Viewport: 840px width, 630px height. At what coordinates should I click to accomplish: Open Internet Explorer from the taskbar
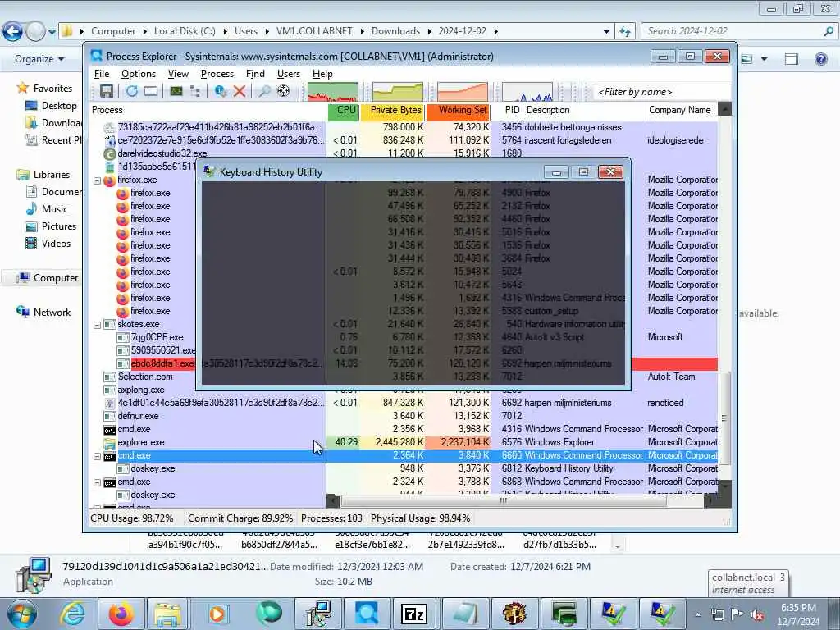[x=72, y=614]
